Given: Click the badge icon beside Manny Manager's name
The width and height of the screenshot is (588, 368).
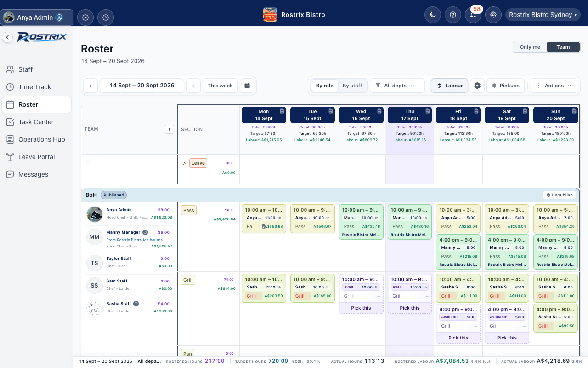Looking at the screenshot, I should pos(145,232).
